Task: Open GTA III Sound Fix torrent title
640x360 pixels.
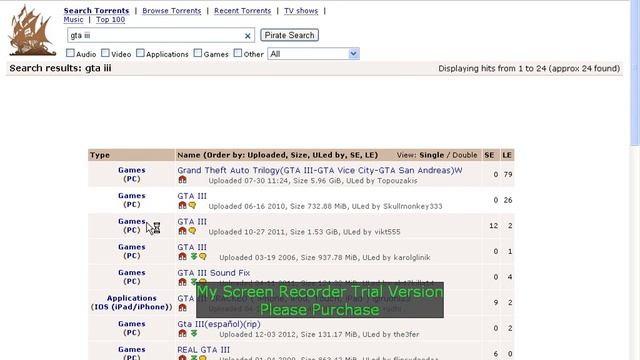Action: tap(213, 273)
